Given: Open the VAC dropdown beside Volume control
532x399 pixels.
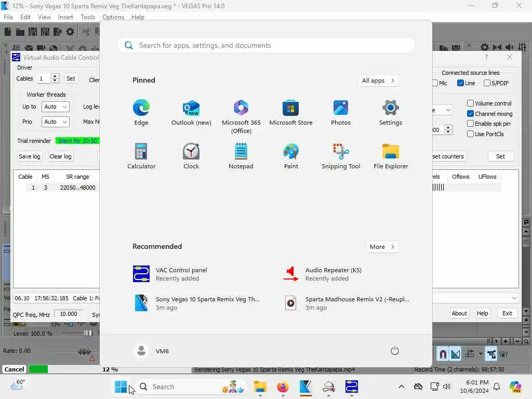Looking at the screenshot, I should 448,110.
